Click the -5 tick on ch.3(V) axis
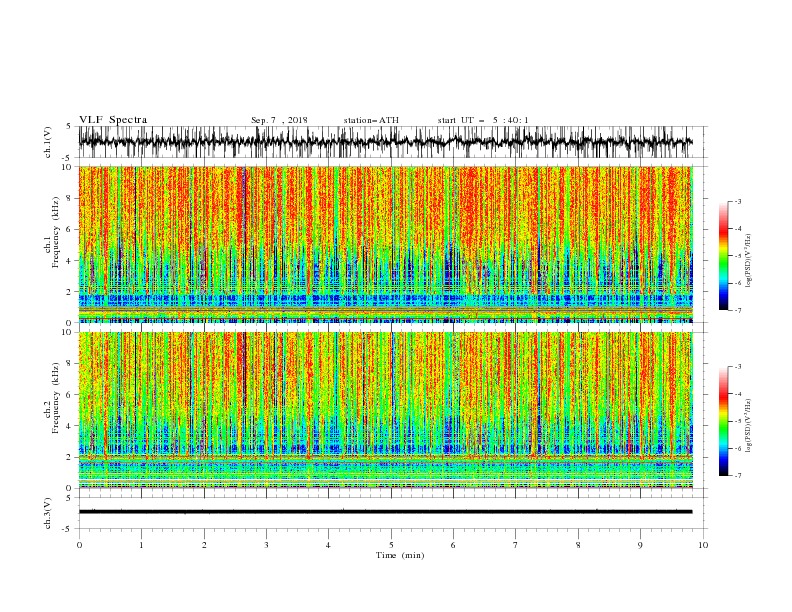792x612 pixels. click(x=68, y=529)
